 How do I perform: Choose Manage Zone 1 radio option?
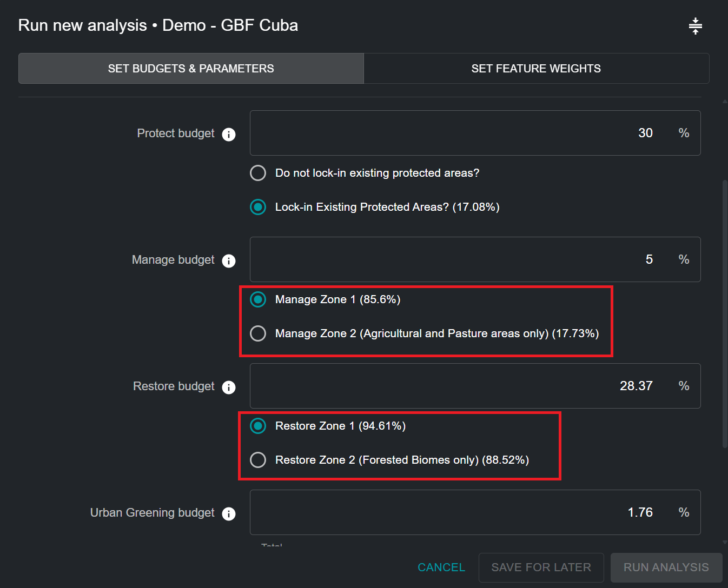point(258,299)
